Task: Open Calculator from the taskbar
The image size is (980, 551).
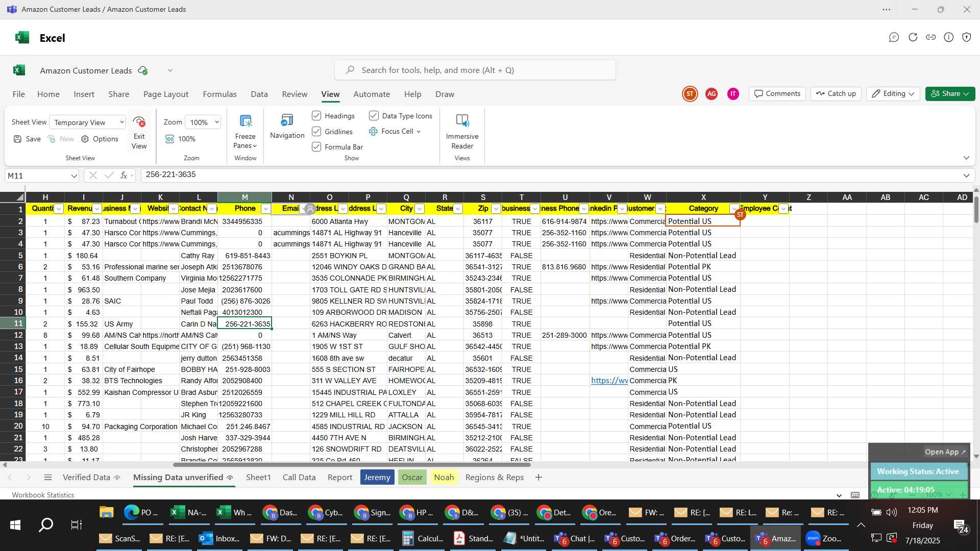Action: (422, 538)
